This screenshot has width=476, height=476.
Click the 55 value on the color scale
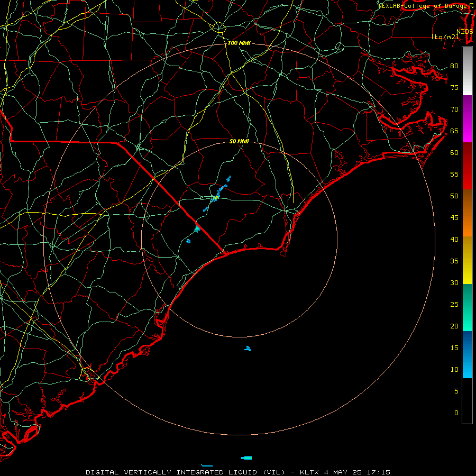click(454, 174)
